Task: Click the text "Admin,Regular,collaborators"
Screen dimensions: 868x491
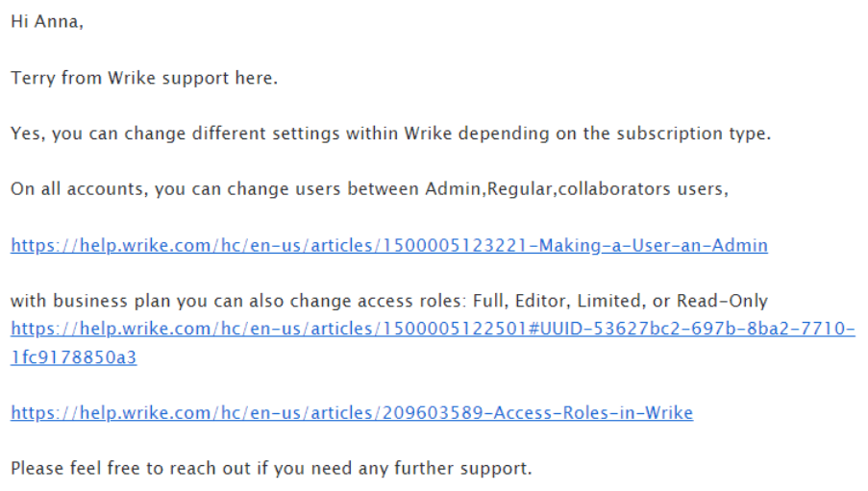Action: click(548, 189)
